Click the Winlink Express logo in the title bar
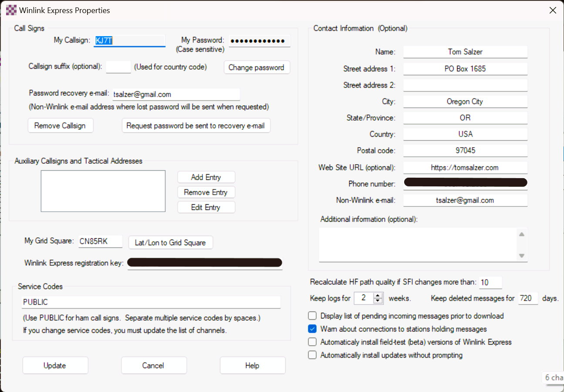The width and height of the screenshot is (564, 392). (x=11, y=10)
